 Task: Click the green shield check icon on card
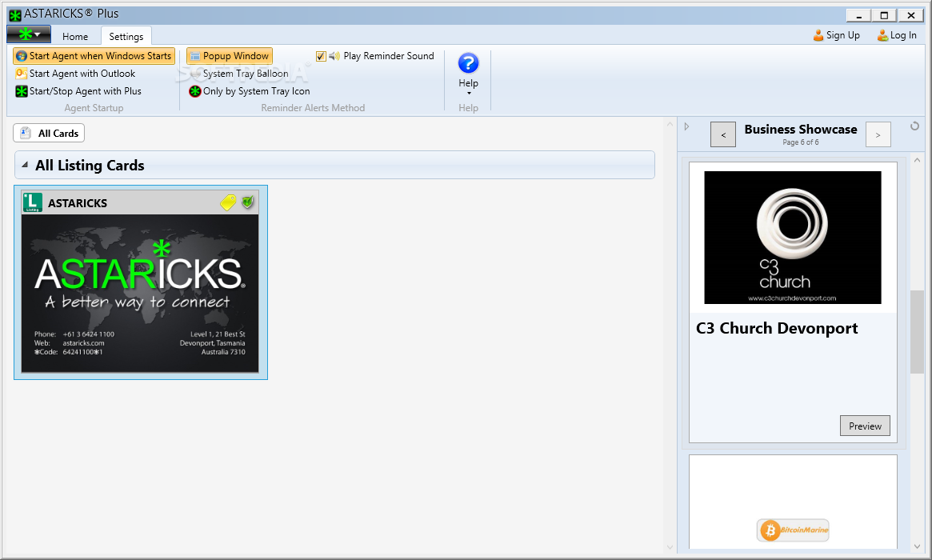(248, 202)
